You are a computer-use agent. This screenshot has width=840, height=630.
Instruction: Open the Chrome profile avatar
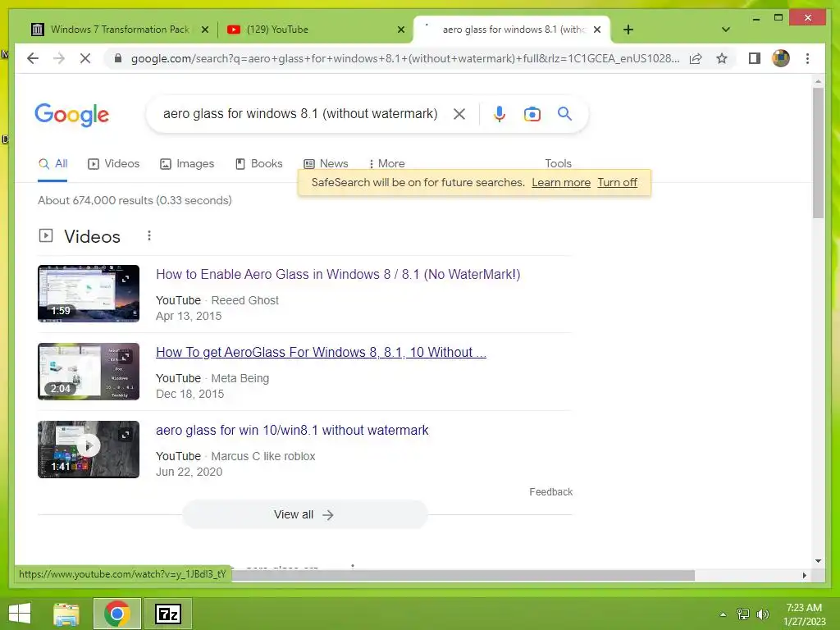tap(781, 58)
